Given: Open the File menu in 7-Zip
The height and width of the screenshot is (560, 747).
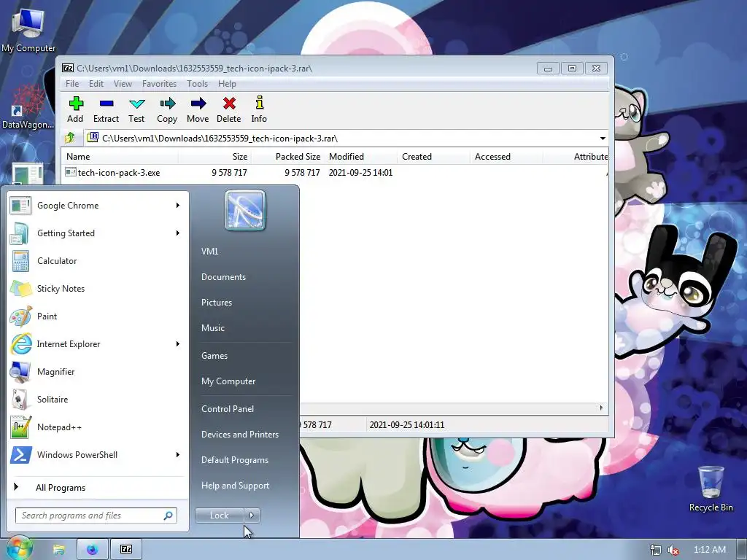Looking at the screenshot, I should (x=72, y=84).
